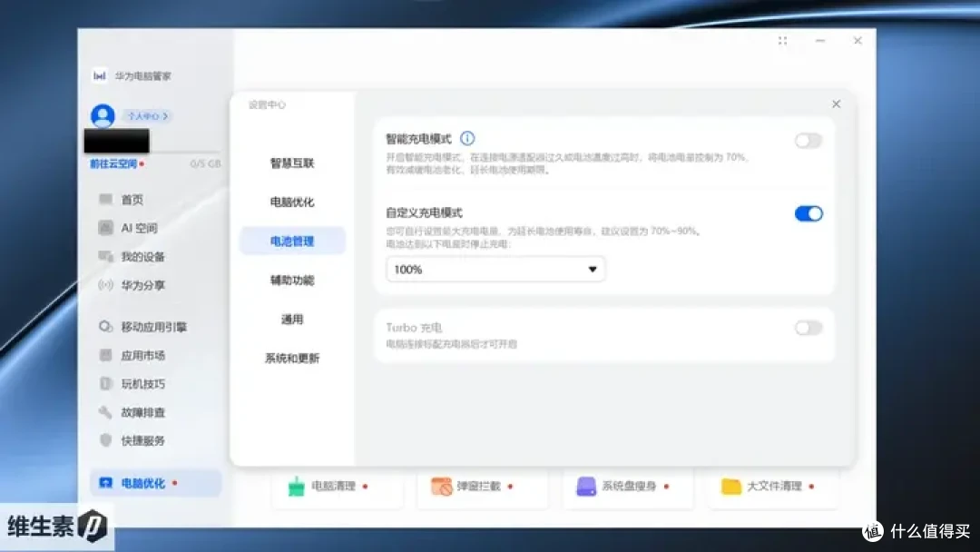This screenshot has height=552, width=980.
Task: Click the 大文件清理 folder icon
Action: click(x=731, y=486)
